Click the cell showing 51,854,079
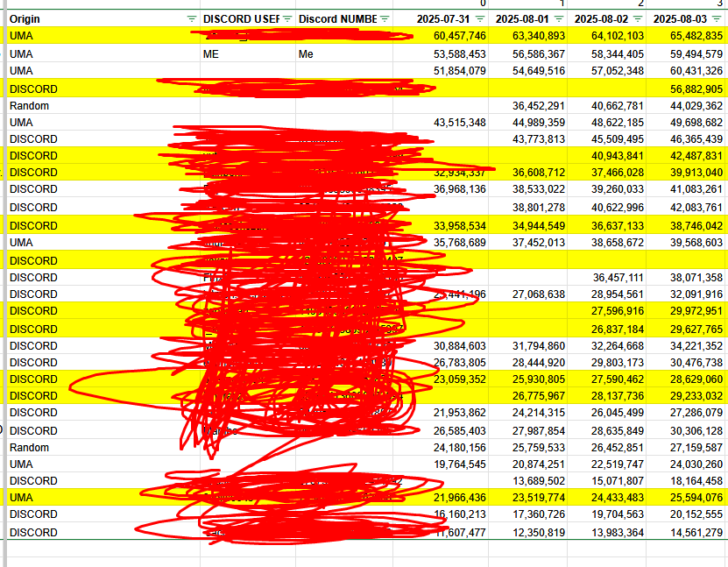The image size is (728, 567). pyautogui.click(x=441, y=71)
